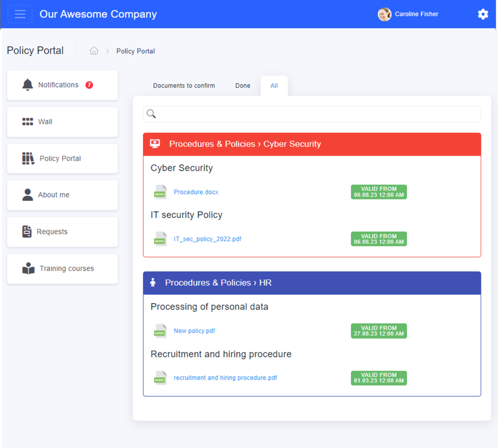Open the Notifications sidebar item
Screen dimensions: 498x448
pos(62,85)
